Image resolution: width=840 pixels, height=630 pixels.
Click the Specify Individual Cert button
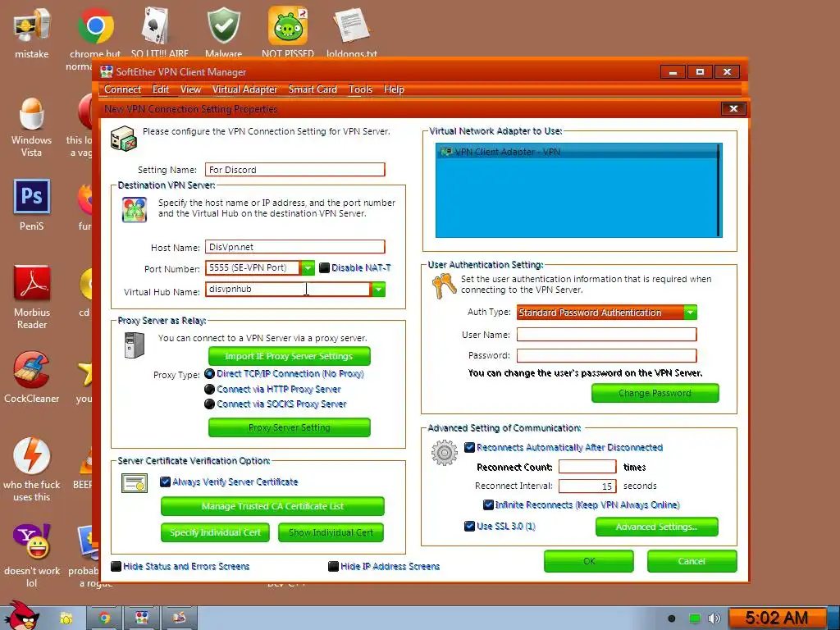[x=216, y=532]
